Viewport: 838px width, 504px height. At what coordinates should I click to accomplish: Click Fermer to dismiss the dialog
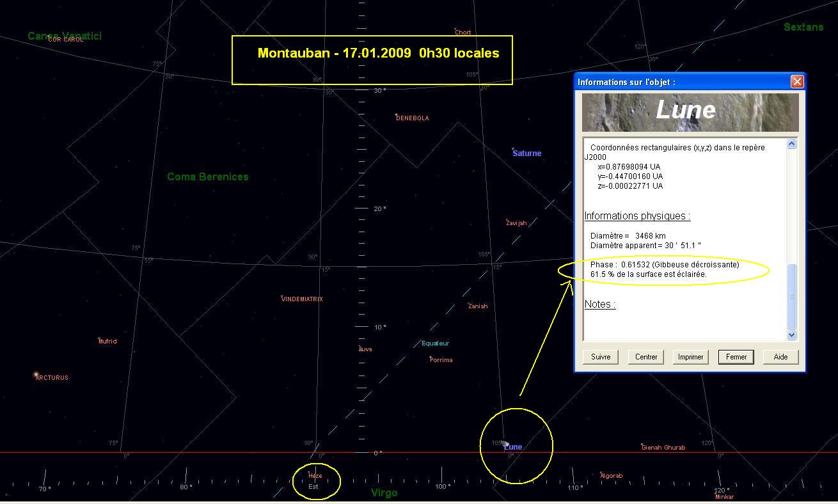(736, 357)
